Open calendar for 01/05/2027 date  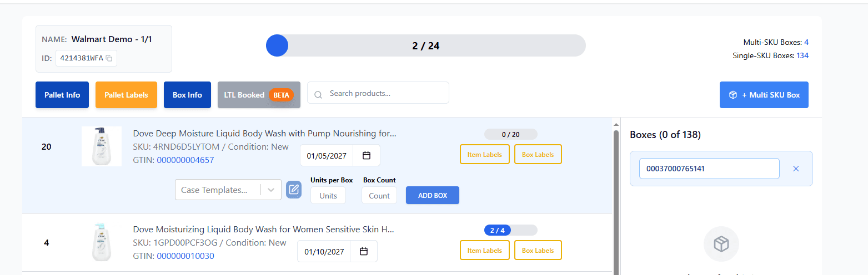[x=367, y=155]
